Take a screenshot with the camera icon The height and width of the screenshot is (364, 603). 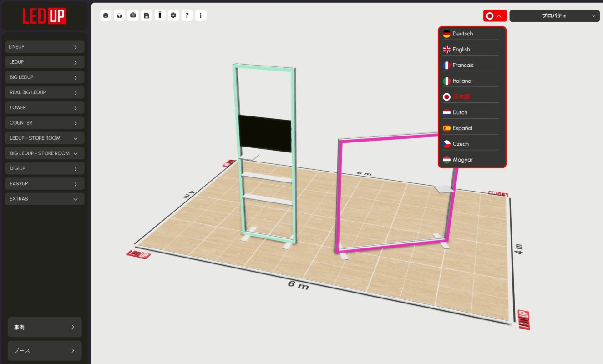[133, 15]
